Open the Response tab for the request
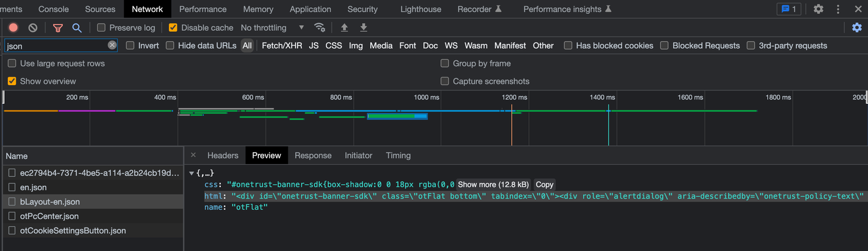 (313, 156)
